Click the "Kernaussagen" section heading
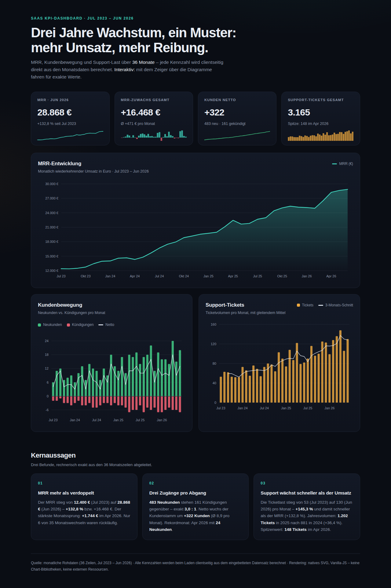 (x=53, y=455)
